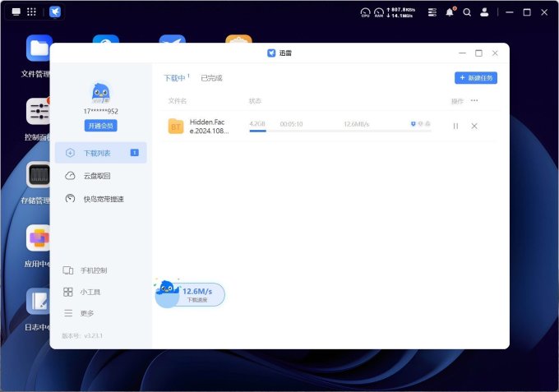
Task: Open cloud disk retrieval in sidebar
Action: pos(101,176)
